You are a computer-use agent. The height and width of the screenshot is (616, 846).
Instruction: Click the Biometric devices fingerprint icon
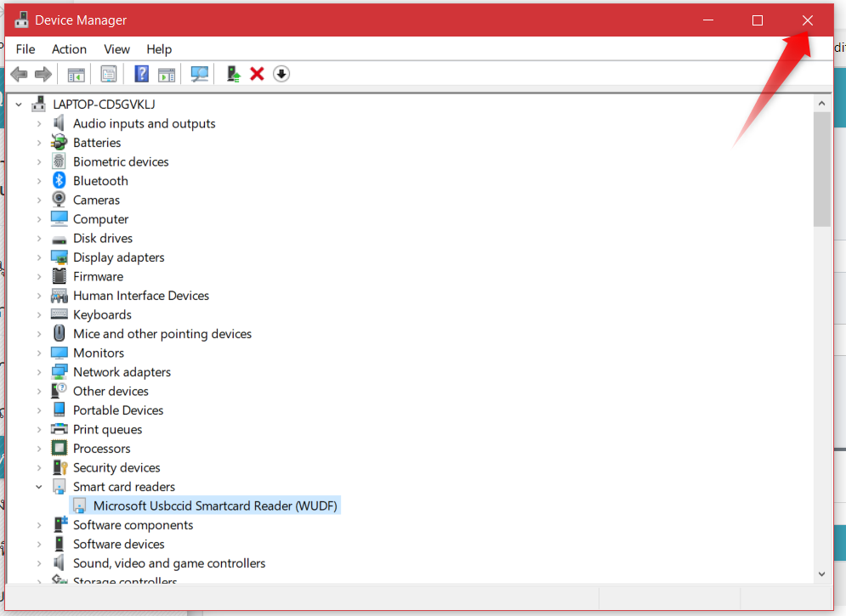point(60,161)
